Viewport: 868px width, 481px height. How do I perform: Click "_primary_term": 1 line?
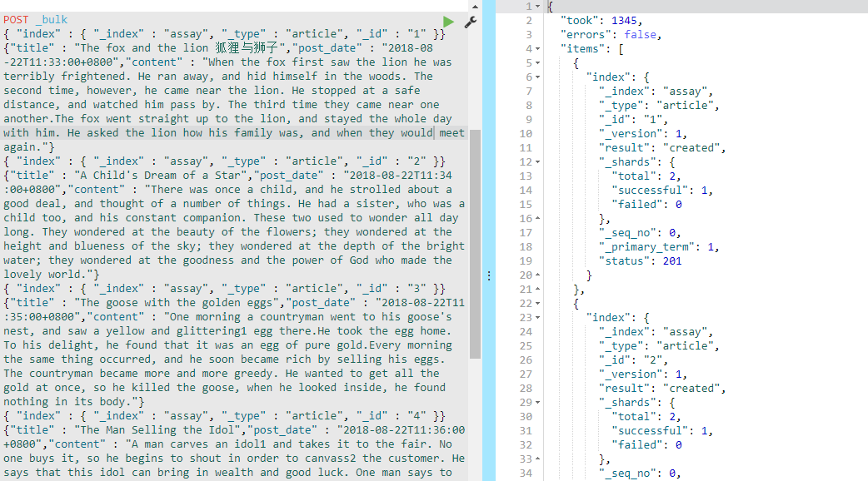coord(659,246)
